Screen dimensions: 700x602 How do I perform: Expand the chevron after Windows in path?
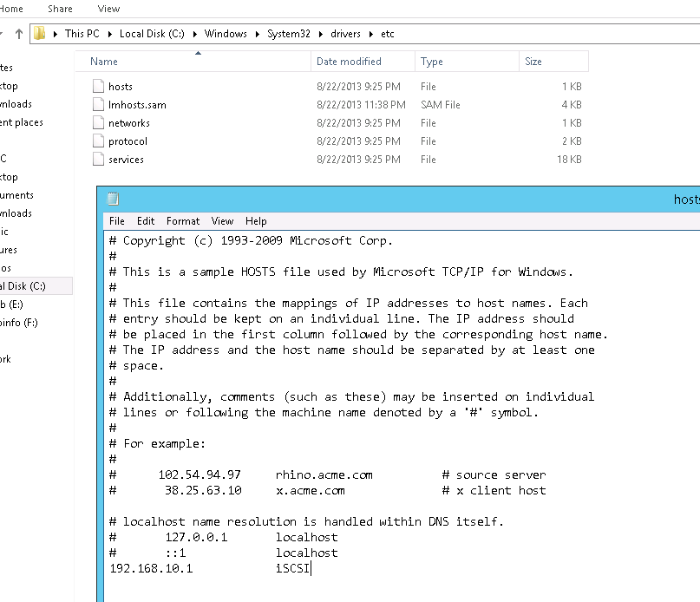coord(257,34)
